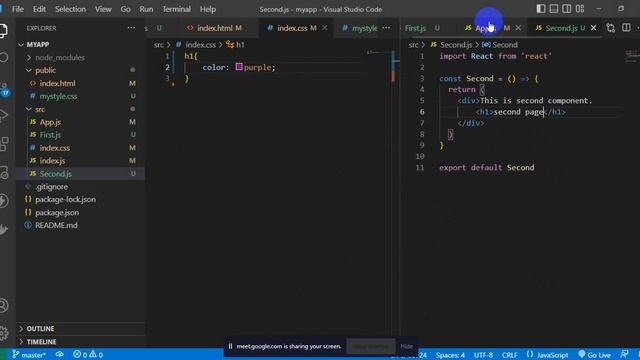Open errors and warnings count in status bar
The height and width of the screenshot is (360, 640).
pos(88,355)
